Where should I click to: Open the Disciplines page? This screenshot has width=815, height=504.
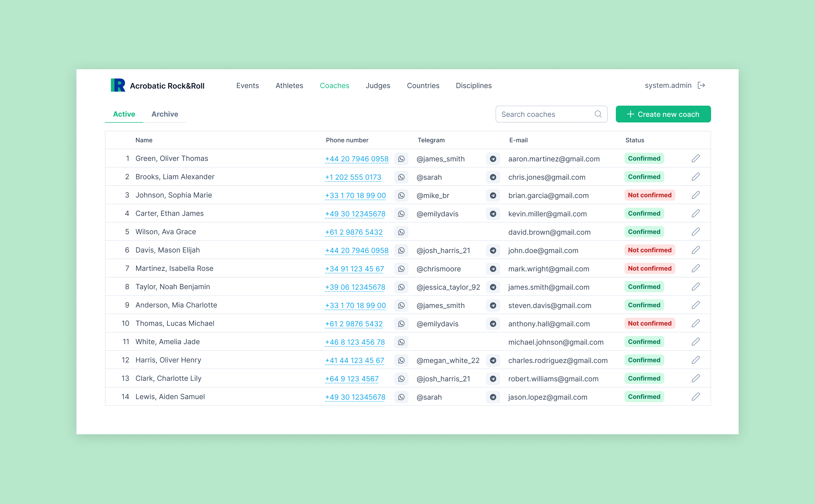tap(473, 86)
